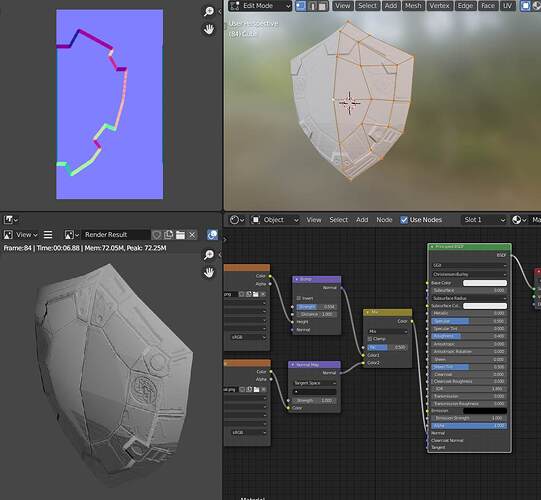Open the node editor type sphere icon

coord(237,220)
